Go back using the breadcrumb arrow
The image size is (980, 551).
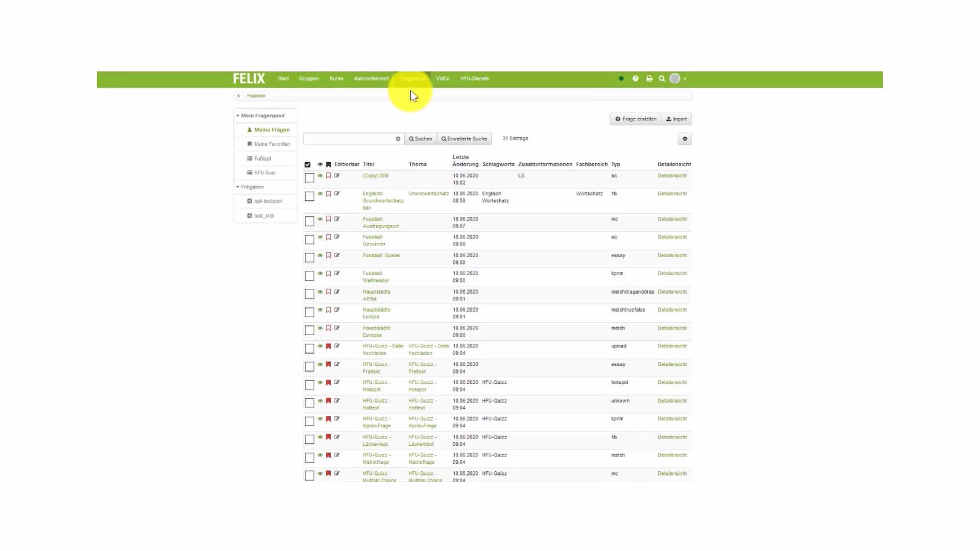click(x=238, y=96)
